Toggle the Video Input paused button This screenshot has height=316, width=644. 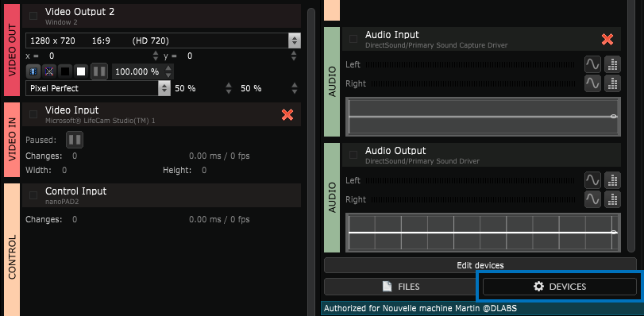[x=75, y=140]
